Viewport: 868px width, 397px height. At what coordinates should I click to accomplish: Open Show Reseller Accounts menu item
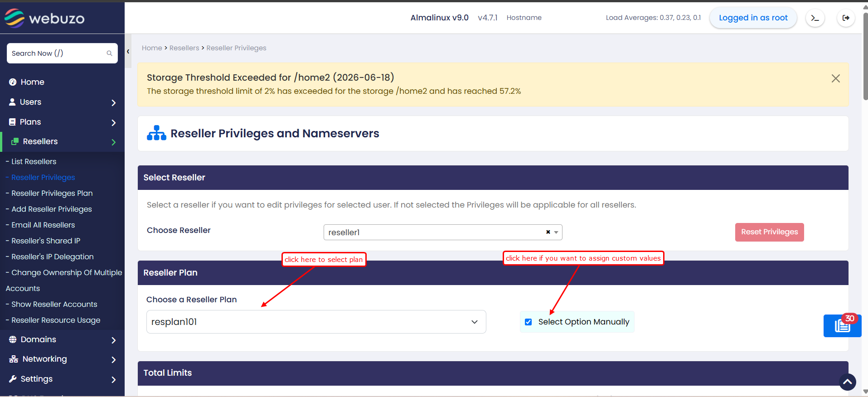pyautogui.click(x=54, y=304)
